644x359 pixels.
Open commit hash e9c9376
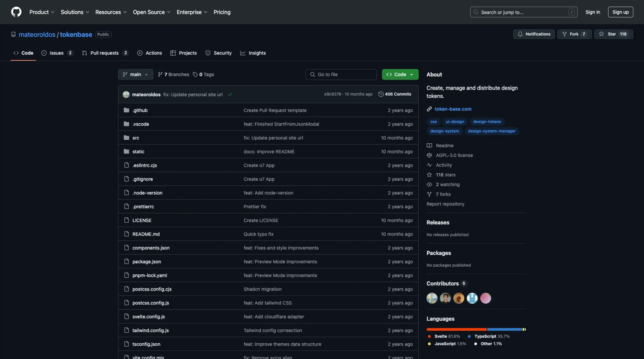(332, 94)
